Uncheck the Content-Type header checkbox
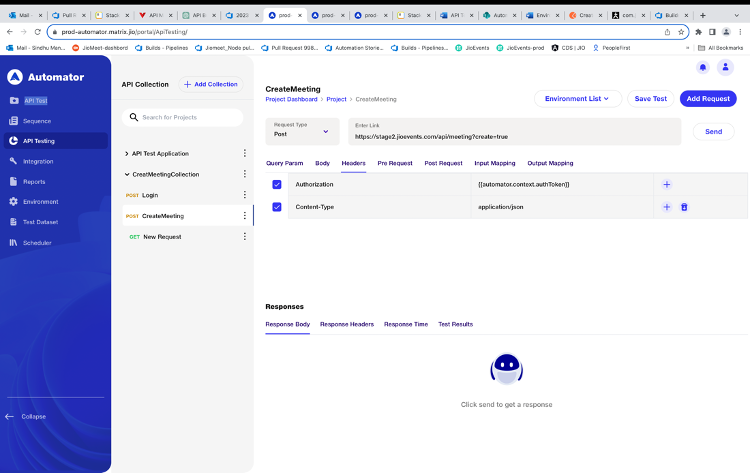The image size is (750, 474). pos(276,207)
